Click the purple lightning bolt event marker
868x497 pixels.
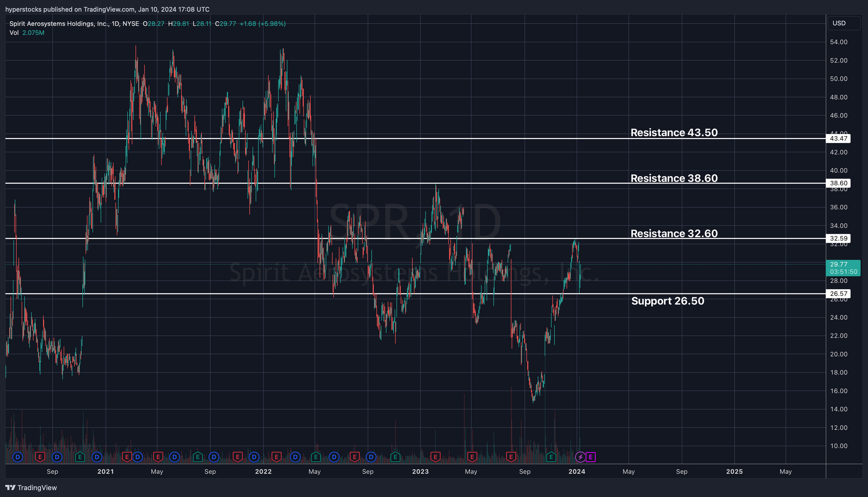[580, 457]
